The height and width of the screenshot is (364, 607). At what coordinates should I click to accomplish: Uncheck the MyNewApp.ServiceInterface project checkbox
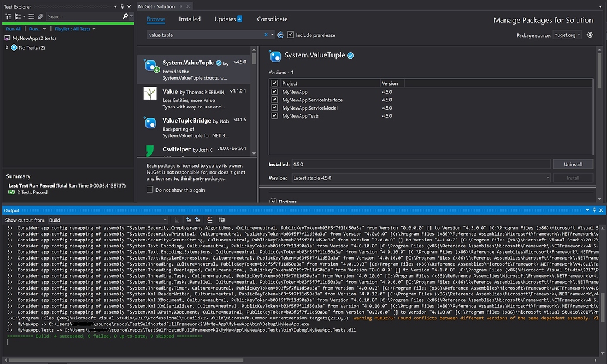click(x=274, y=100)
